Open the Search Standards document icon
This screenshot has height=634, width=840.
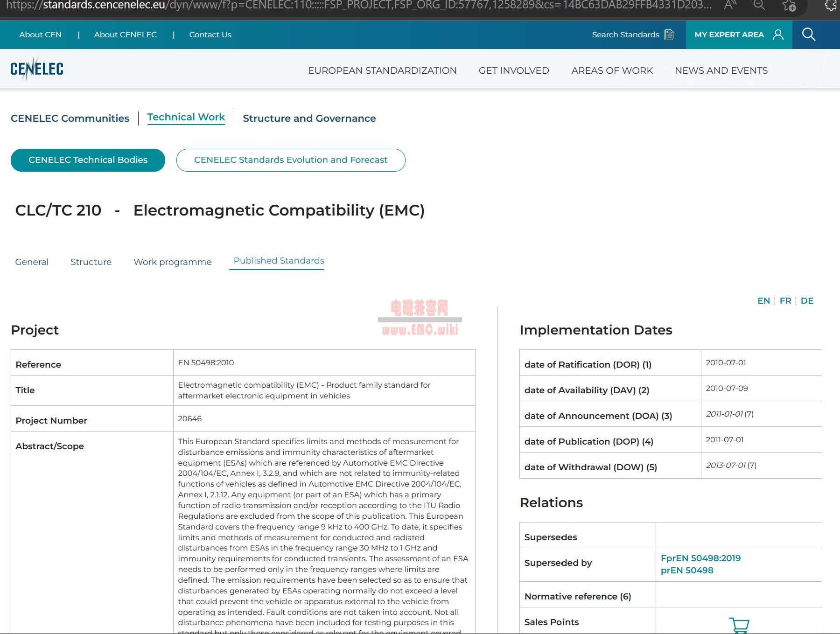669,35
